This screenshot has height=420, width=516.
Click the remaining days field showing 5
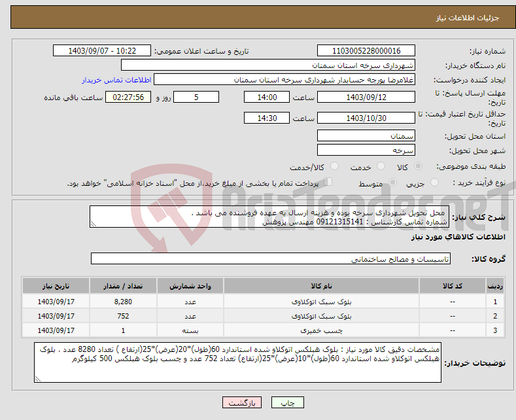[x=196, y=97]
